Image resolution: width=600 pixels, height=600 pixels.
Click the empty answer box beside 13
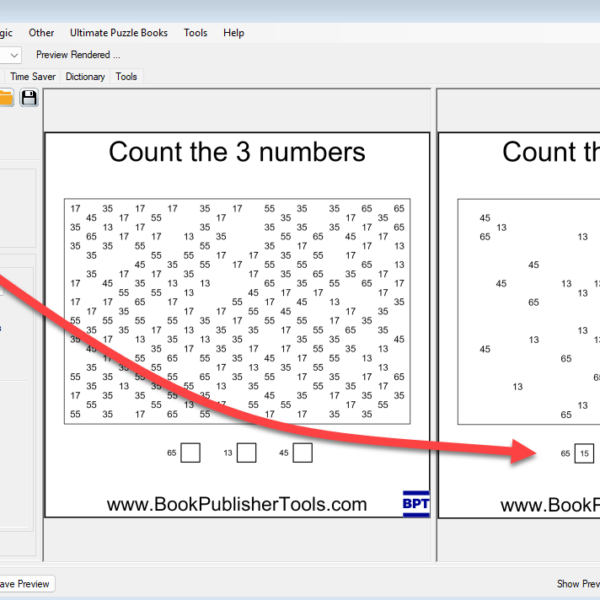point(246,453)
